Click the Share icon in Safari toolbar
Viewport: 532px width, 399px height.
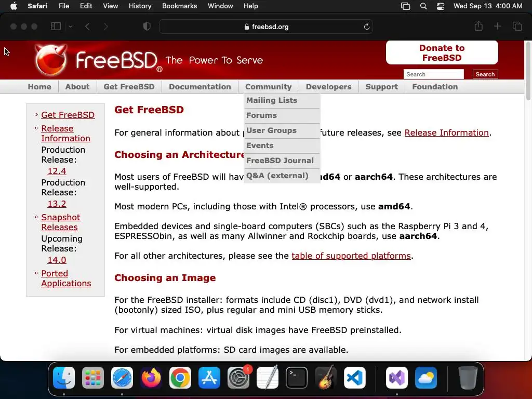coord(478,26)
